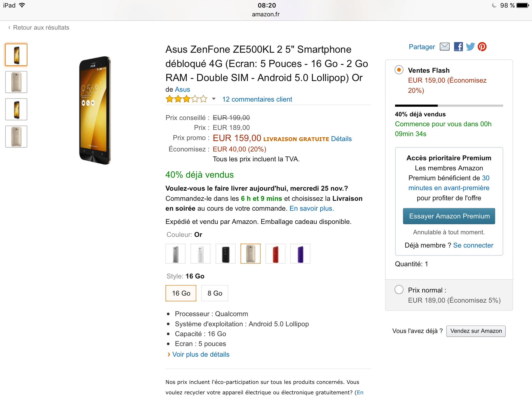
Task: Share the product on Pinterest
Action: pyautogui.click(x=482, y=47)
